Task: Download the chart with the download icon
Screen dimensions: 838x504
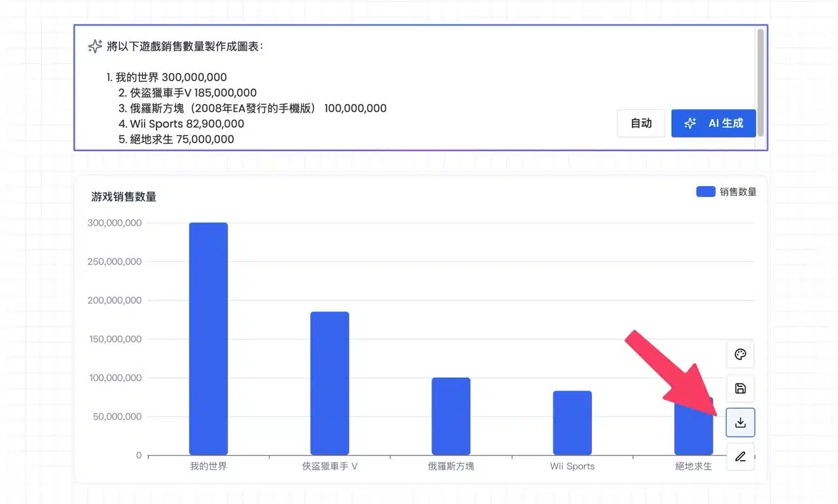Action: point(740,423)
